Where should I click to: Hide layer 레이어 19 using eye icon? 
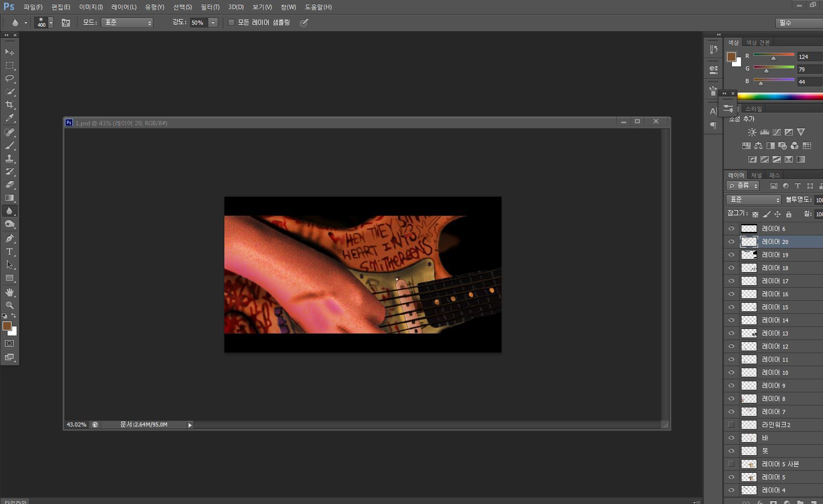pos(731,255)
